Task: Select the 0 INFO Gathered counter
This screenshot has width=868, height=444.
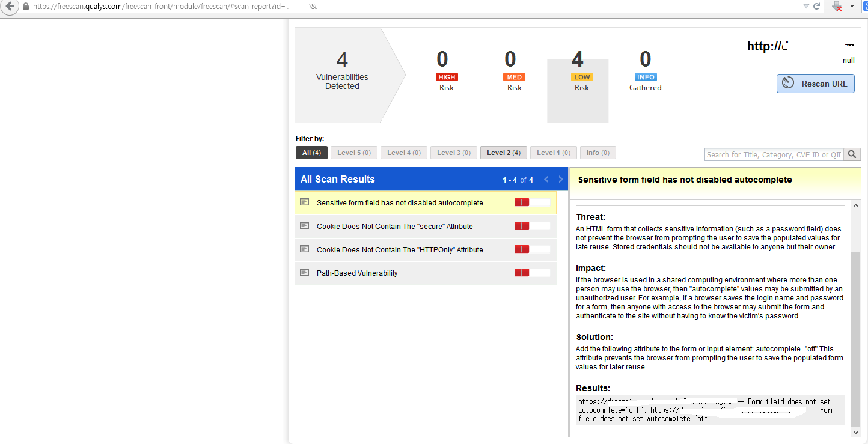Action: click(x=645, y=70)
